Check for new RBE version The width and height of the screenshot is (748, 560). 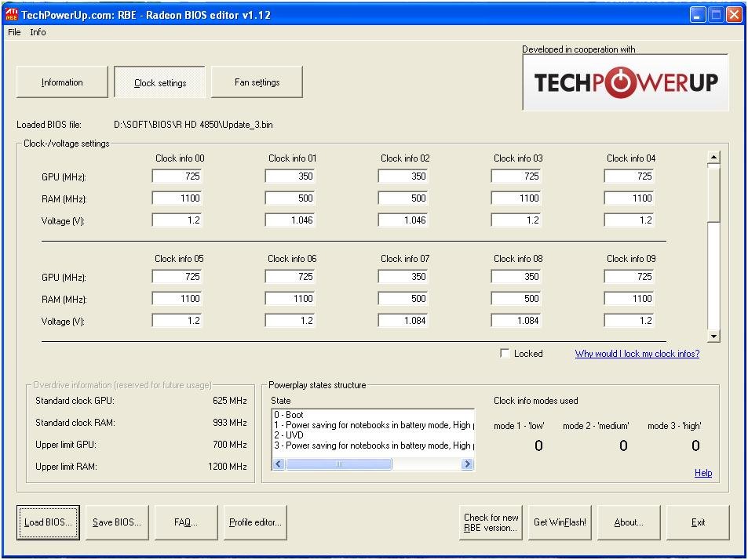coord(491,522)
